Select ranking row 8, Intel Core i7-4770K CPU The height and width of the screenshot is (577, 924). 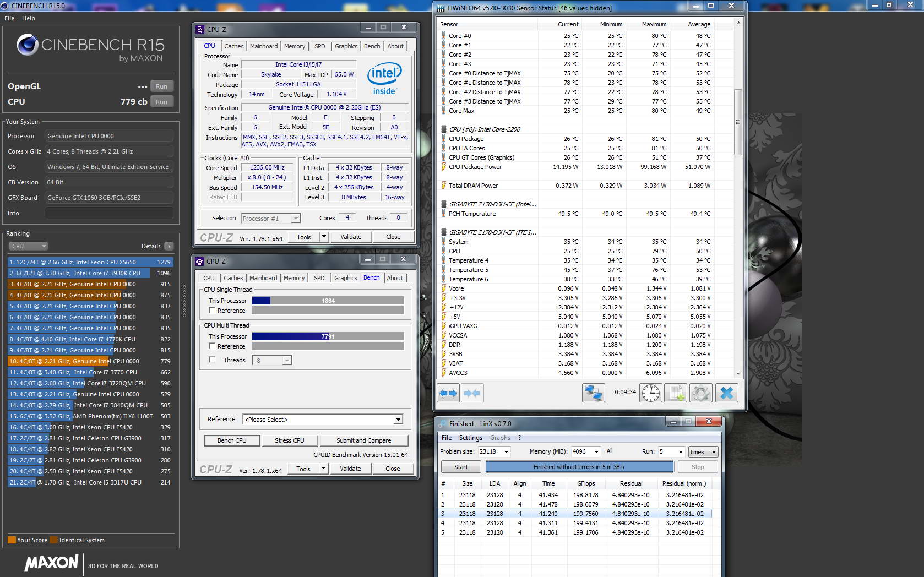point(90,339)
